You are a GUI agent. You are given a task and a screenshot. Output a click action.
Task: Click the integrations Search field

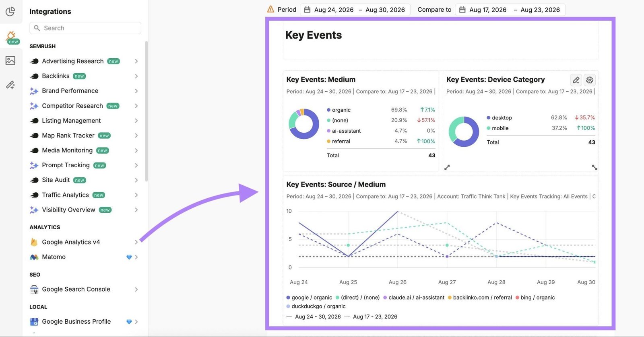coord(85,28)
